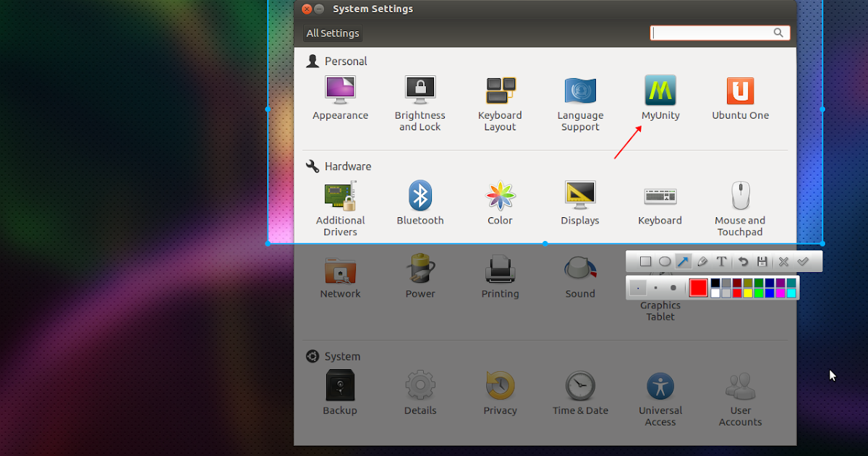Select the largest line thickness

point(673,287)
